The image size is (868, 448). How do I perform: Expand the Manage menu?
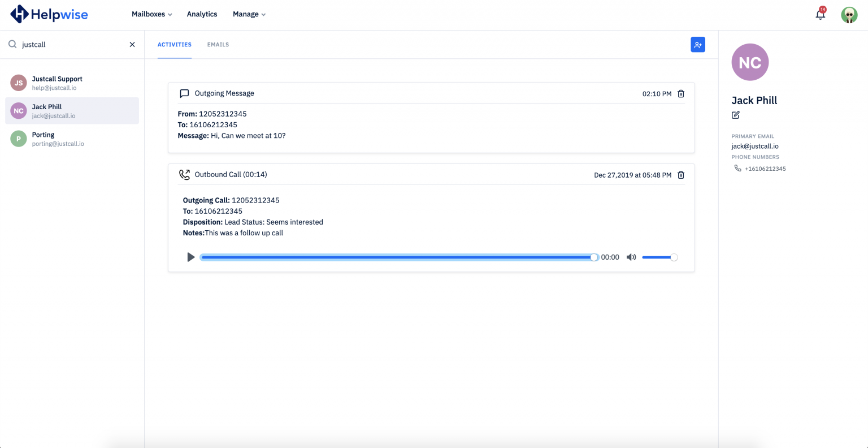pos(249,14)
